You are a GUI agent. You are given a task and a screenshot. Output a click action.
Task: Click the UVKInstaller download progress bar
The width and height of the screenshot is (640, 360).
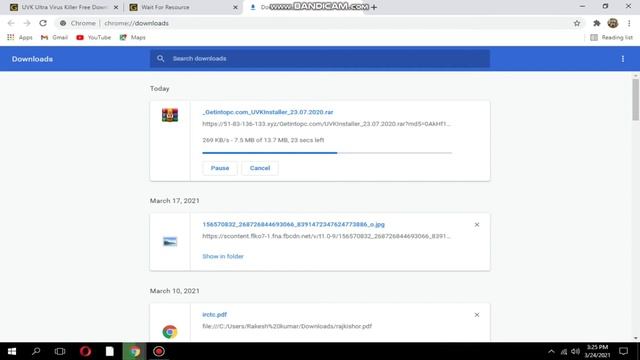(327, 153)
